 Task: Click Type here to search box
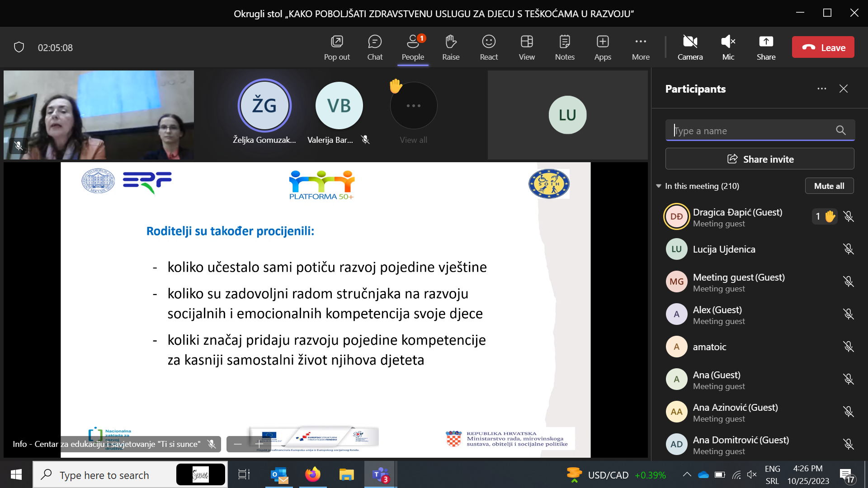point(130,475)
